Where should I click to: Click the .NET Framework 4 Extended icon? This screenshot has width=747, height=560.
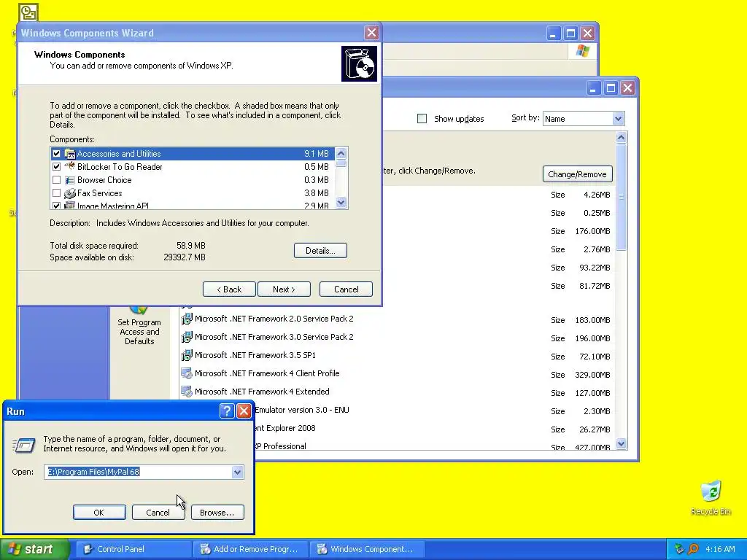pyautogui.click(x=187, y=392)
